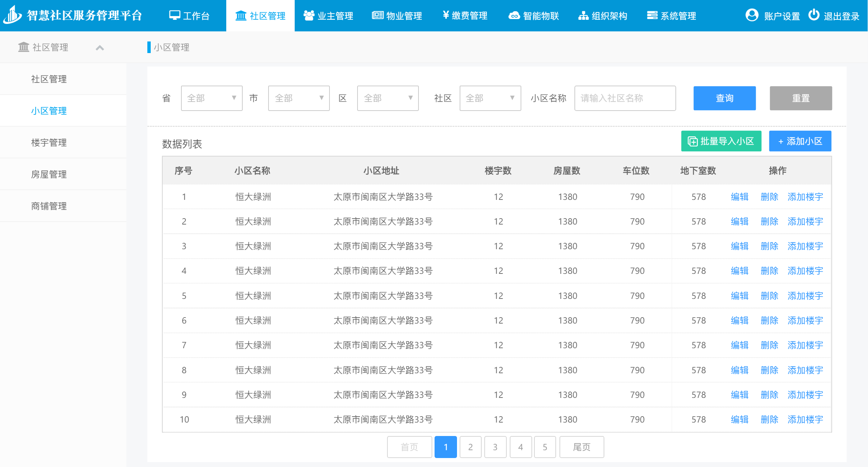The height and width of the screenshot is (467, 868).
Task: Click the 查询 search button
Action: pos(724,98)
